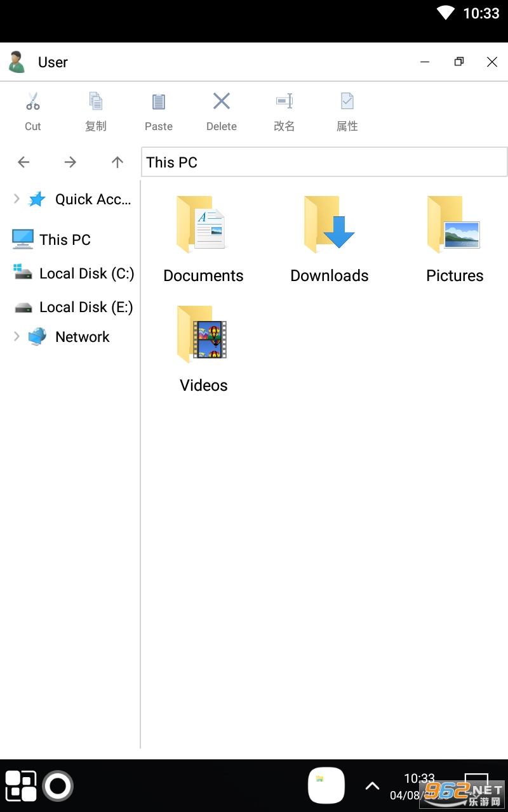Click the 复制 (Copy) toolbar icon
The width and height of the screenshot is (508, 812).
[95, 101]
